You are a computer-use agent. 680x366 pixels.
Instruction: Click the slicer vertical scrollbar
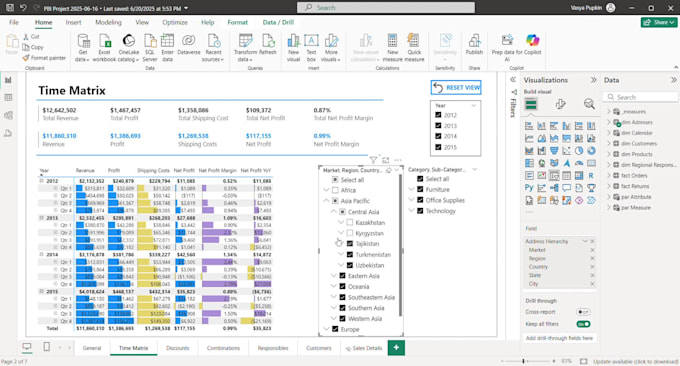click(400, 245)
